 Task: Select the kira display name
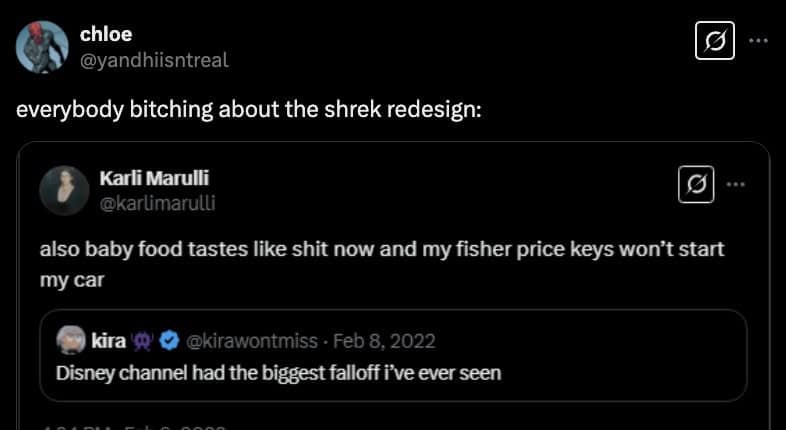click(x=107, y=341)
